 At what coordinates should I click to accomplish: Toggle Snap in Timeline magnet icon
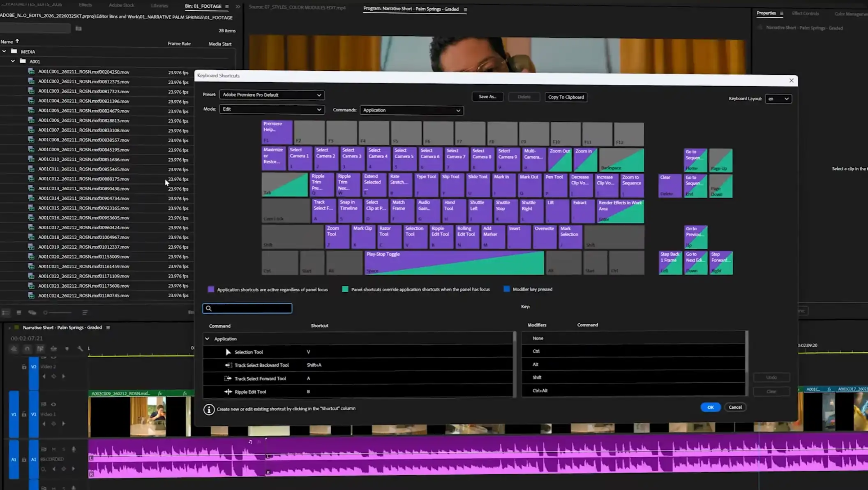click(27, 349)
